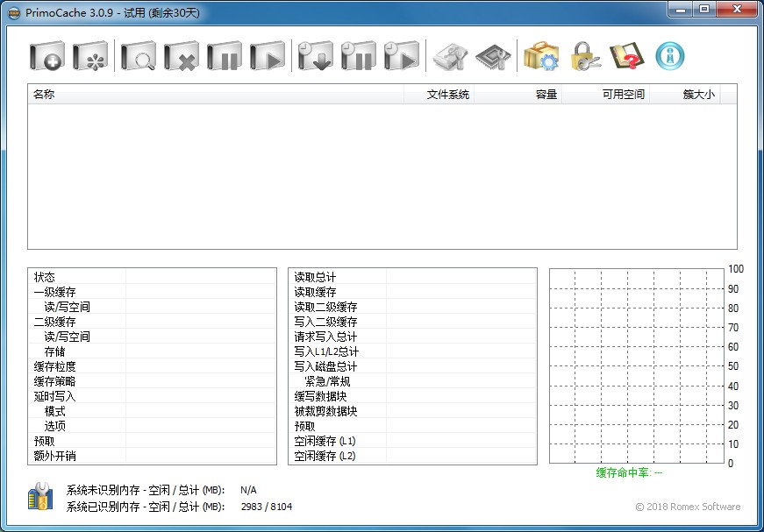764x532 pixels.
Task: Open the cache task configuration icon with asterisk
Action: [90, 57]
